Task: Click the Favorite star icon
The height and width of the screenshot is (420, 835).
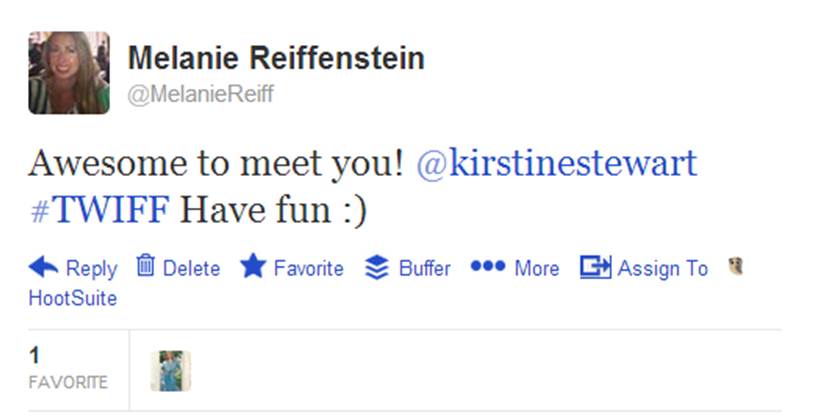Action: coord(253,267)
